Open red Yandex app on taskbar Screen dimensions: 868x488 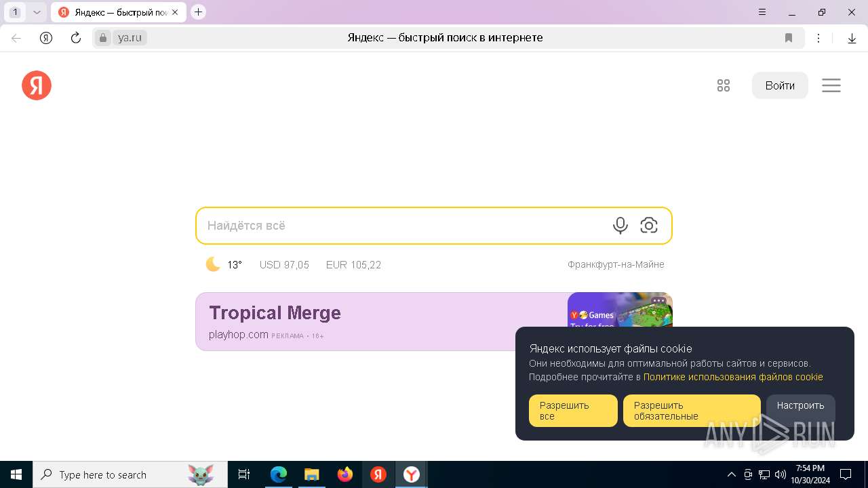click(378, 474)
